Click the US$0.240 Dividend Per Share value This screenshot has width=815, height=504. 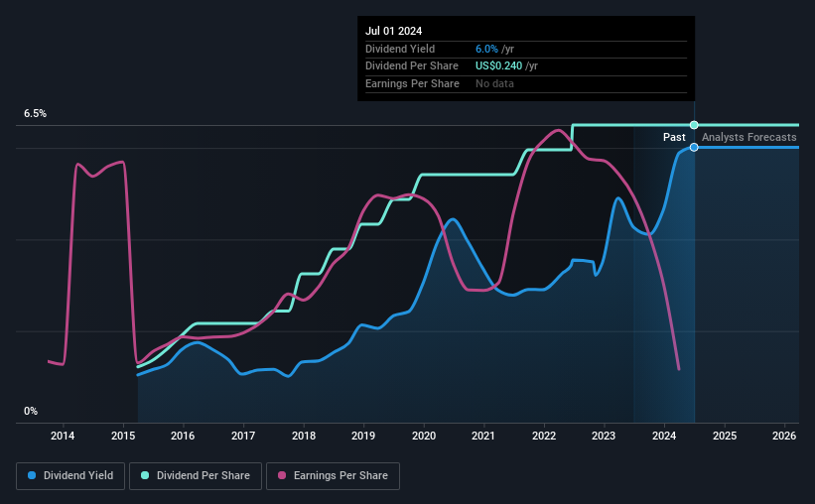coord(498,66)
